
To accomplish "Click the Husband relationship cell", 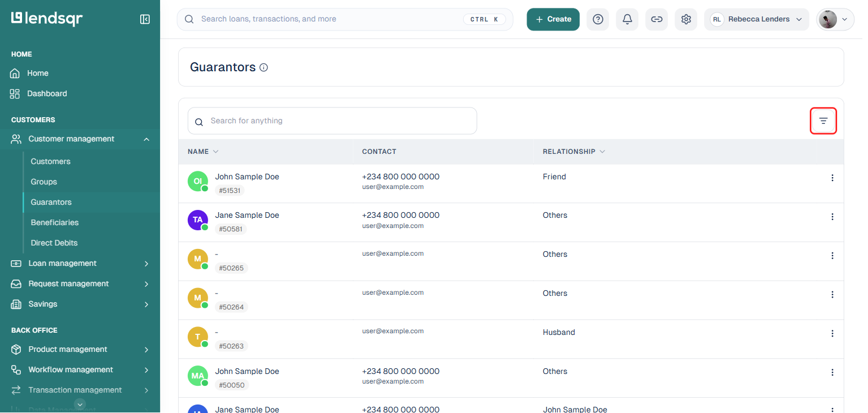I will (x=559, y=333).
